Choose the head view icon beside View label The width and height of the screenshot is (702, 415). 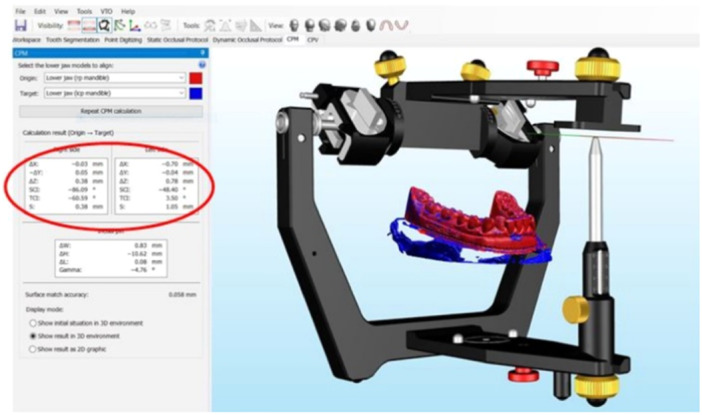294,26
